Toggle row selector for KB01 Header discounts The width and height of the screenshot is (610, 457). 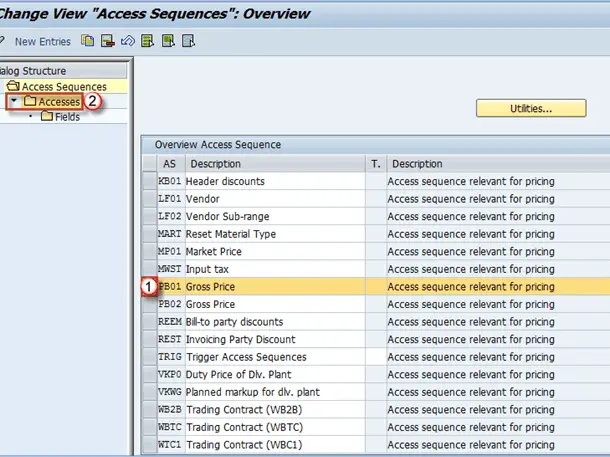click(x=149, y=181)
